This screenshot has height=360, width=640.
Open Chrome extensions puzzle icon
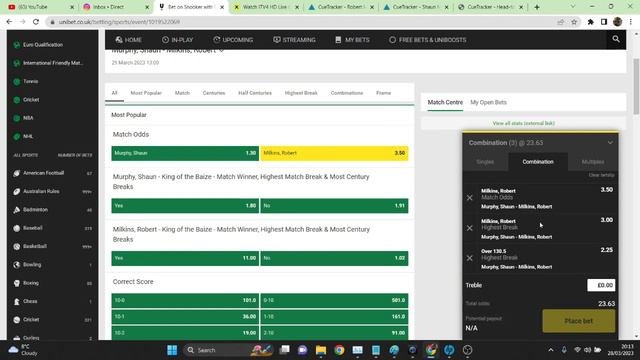coord(590,22)
